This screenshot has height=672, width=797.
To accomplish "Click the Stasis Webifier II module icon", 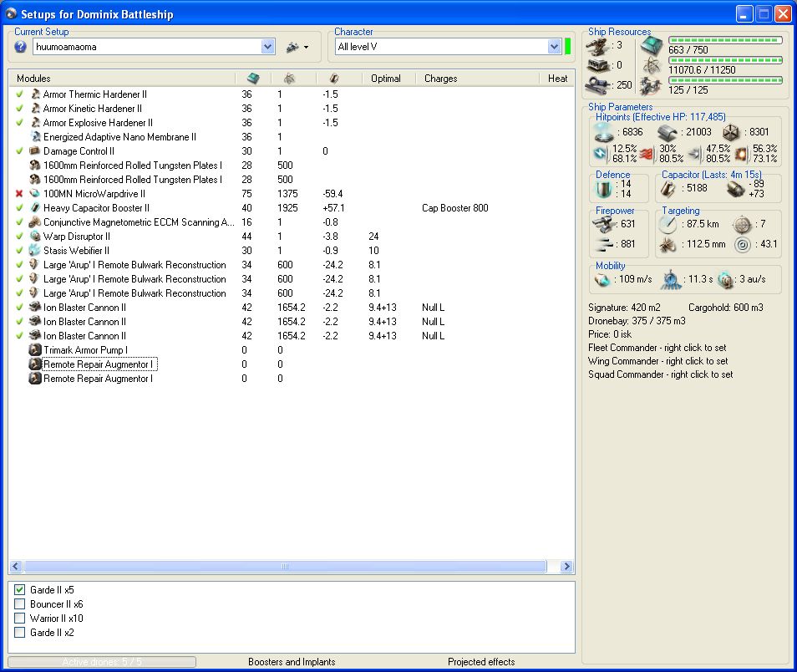I will coord(35,250).
